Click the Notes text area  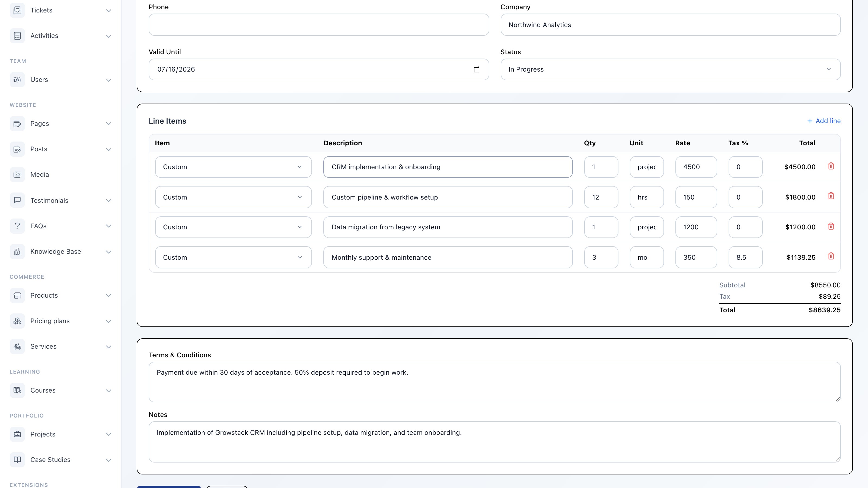(x=495, y=442)
